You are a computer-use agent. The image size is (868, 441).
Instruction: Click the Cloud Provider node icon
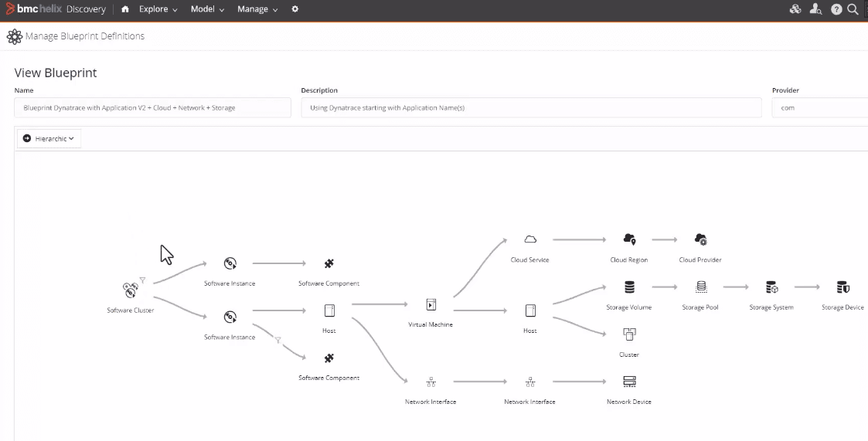pos(700,239)
